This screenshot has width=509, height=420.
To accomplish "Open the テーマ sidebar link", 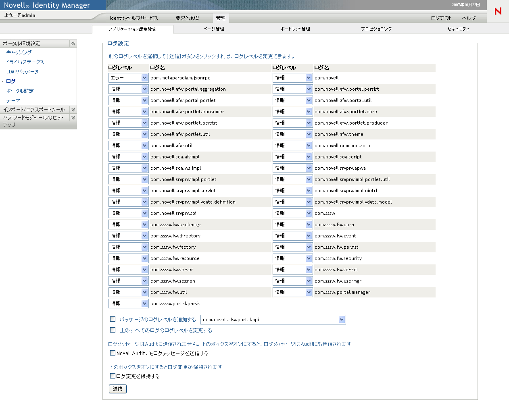I will (13, 101).
